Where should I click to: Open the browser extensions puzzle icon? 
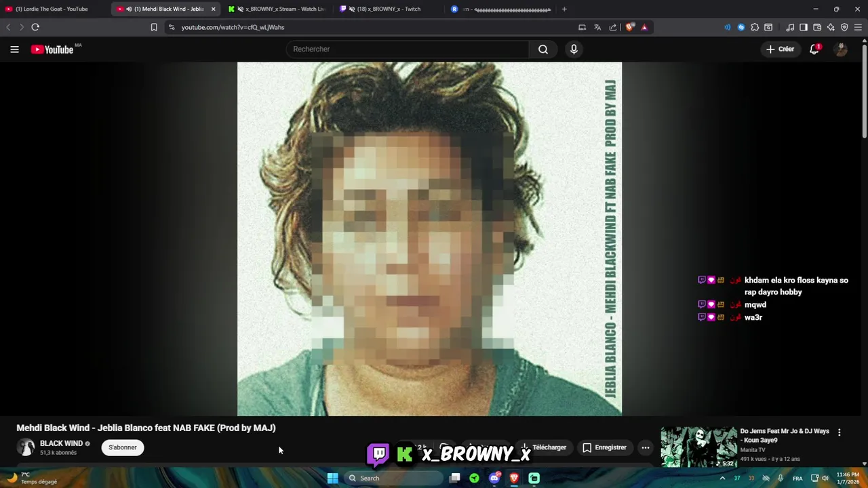point(755,27)
